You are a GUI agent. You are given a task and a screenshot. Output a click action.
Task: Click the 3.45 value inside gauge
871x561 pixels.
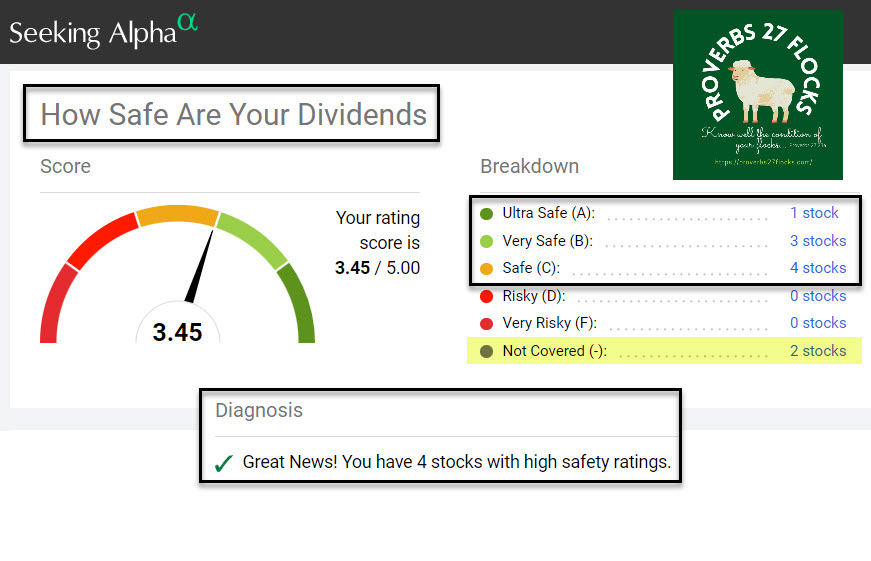[x=178, y=332]
